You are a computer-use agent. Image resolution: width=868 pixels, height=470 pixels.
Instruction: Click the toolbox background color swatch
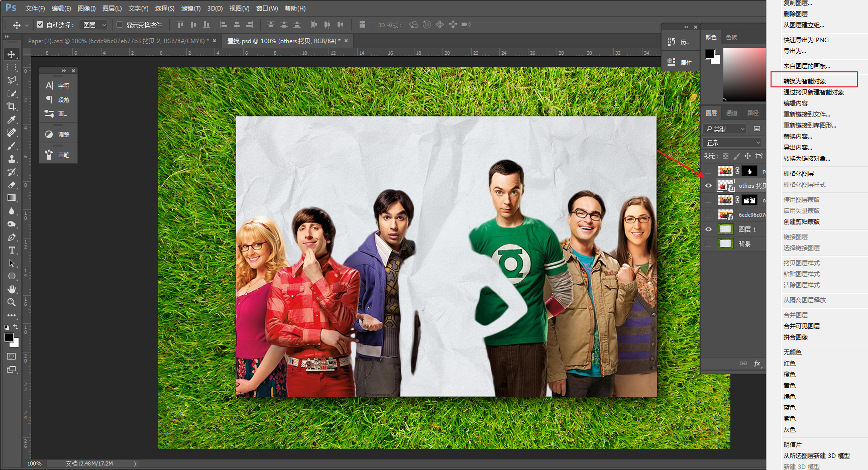(16, 344)
